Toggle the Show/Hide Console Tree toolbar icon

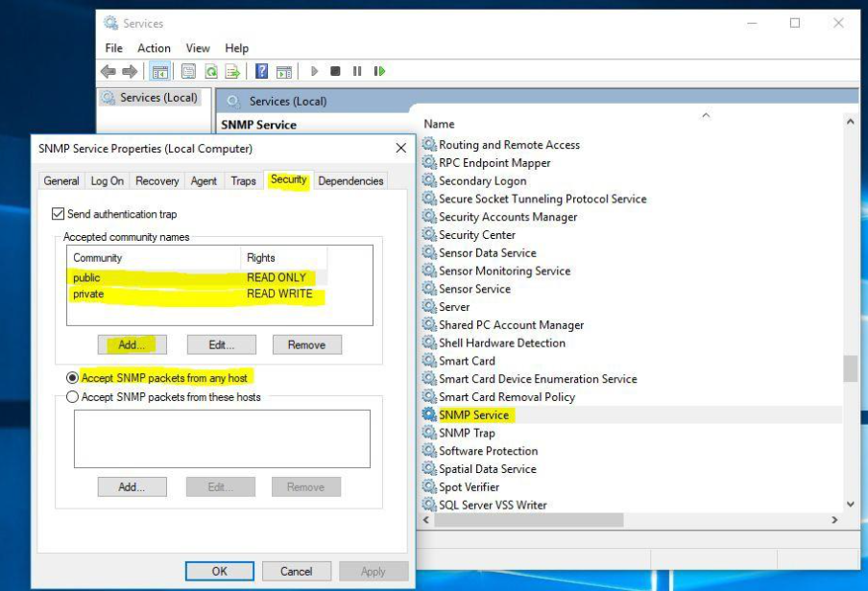click(160, 71)
